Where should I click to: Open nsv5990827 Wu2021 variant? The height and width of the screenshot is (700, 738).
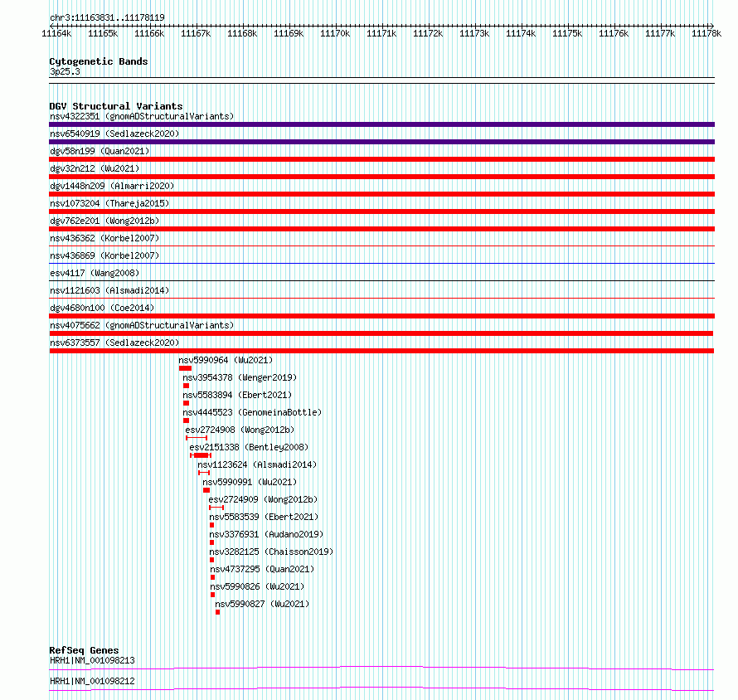click(x=262, y=604)
